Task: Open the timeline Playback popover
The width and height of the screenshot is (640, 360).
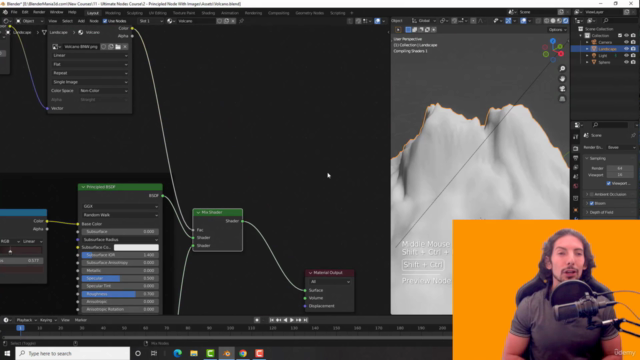Action: click(26, 320)
